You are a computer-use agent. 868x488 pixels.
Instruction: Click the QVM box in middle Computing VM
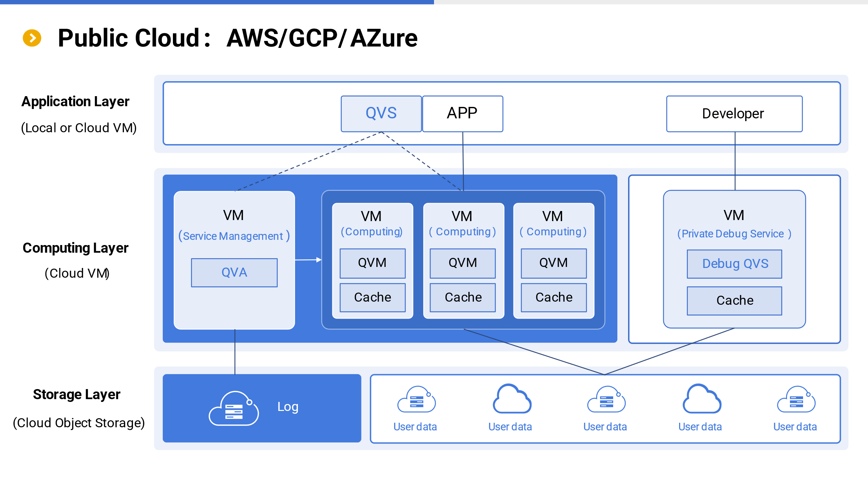(x=462, y=263)
